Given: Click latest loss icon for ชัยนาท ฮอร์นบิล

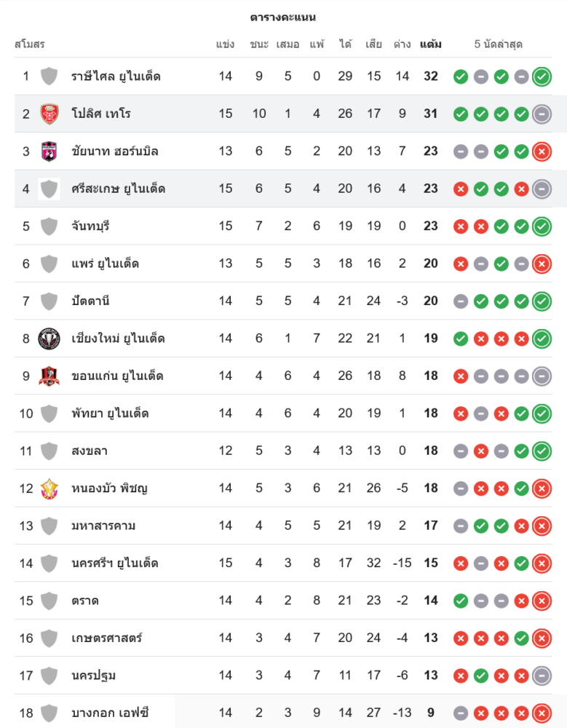Looking at the screenshot, I should click(x=542, y=151).
